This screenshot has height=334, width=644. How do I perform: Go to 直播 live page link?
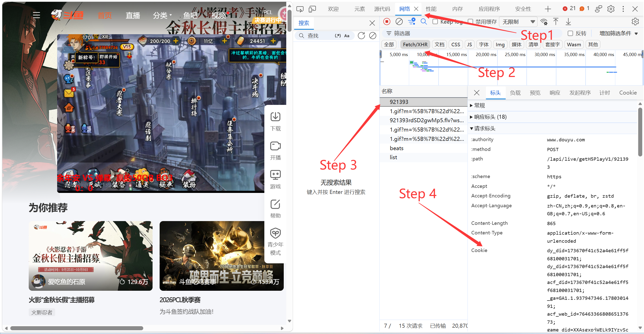133,15
